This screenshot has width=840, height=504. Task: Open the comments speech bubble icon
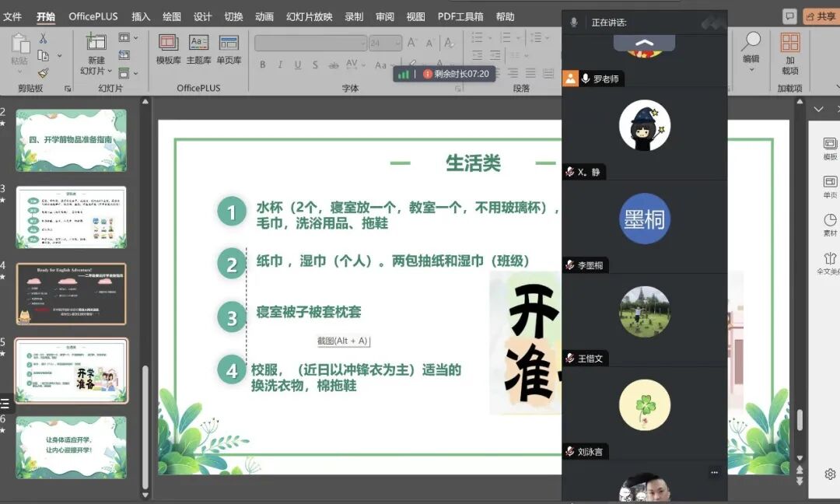(x=789, y=16)
